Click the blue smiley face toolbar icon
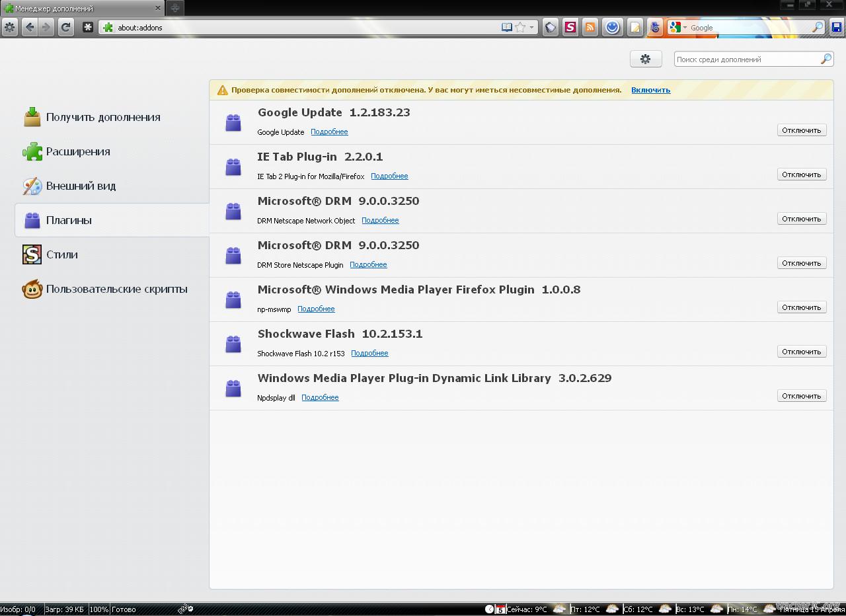The height and width of the screenshot is (616, 846). point(612,27)
